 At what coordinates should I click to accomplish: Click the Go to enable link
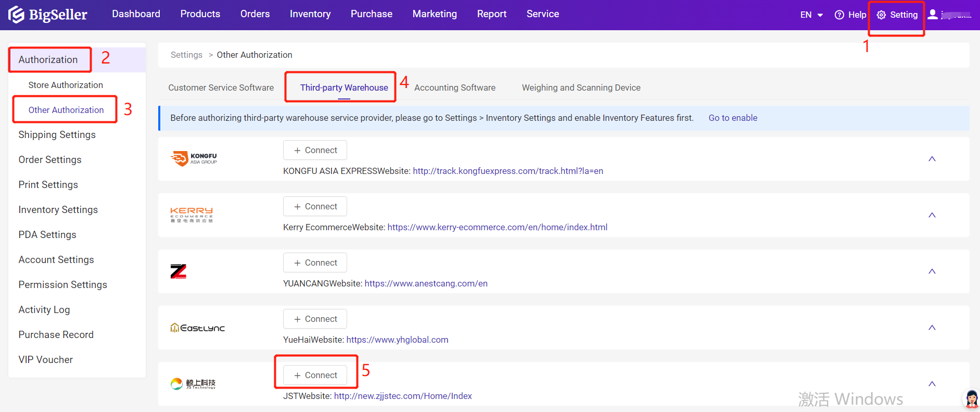[733, 118]
